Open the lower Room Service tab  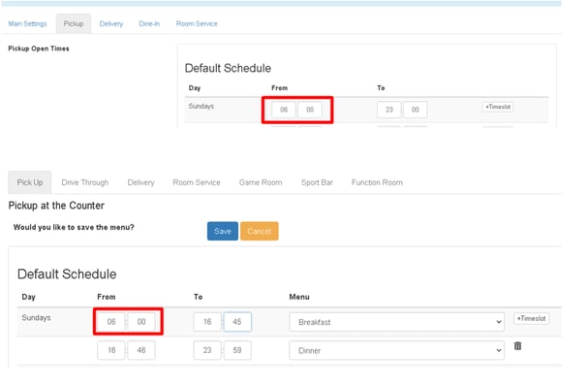point(197,182)
